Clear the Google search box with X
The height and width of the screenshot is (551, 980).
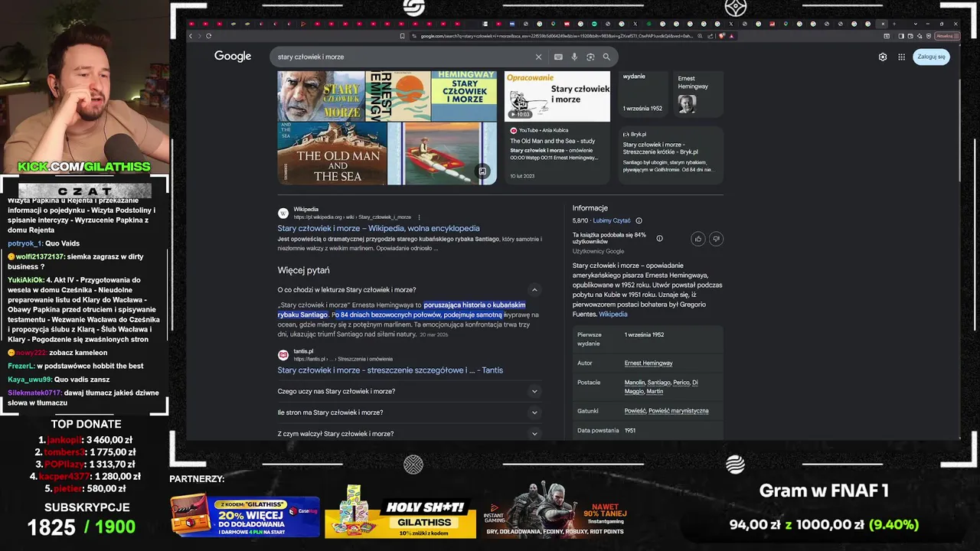pos(538,57)
